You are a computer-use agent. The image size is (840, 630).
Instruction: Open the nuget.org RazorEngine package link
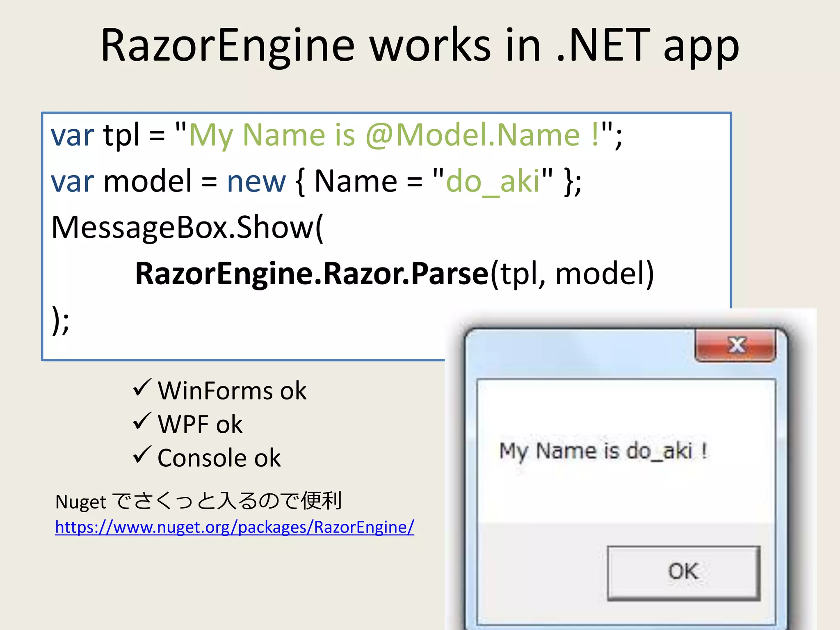click(x=235, y=527)
